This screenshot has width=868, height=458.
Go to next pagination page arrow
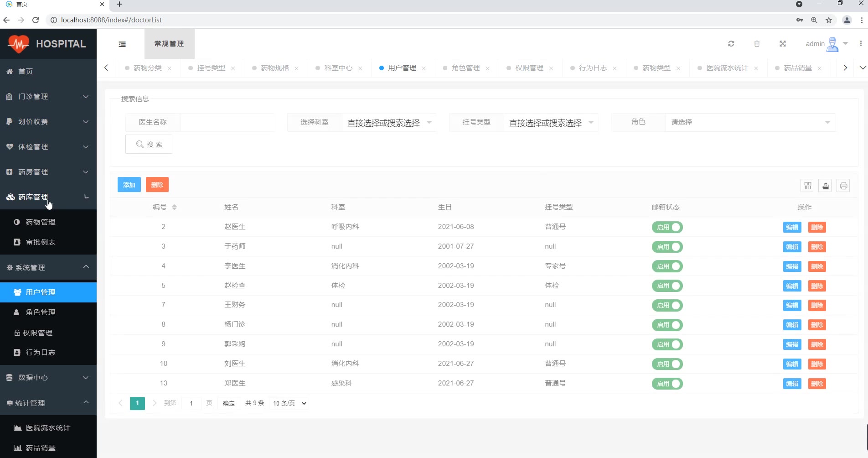coord(155,403)
